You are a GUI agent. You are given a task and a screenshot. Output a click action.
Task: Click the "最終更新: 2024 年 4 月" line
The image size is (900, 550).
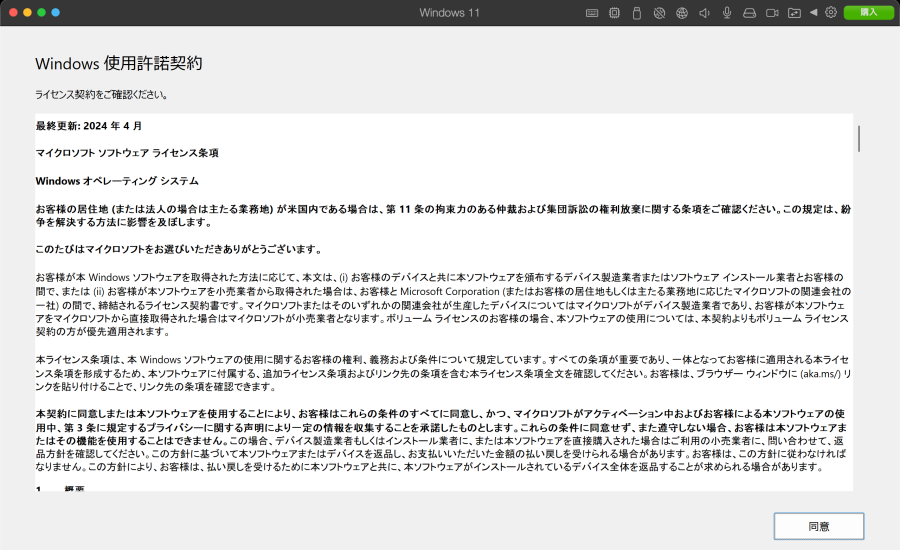point(89,126)
